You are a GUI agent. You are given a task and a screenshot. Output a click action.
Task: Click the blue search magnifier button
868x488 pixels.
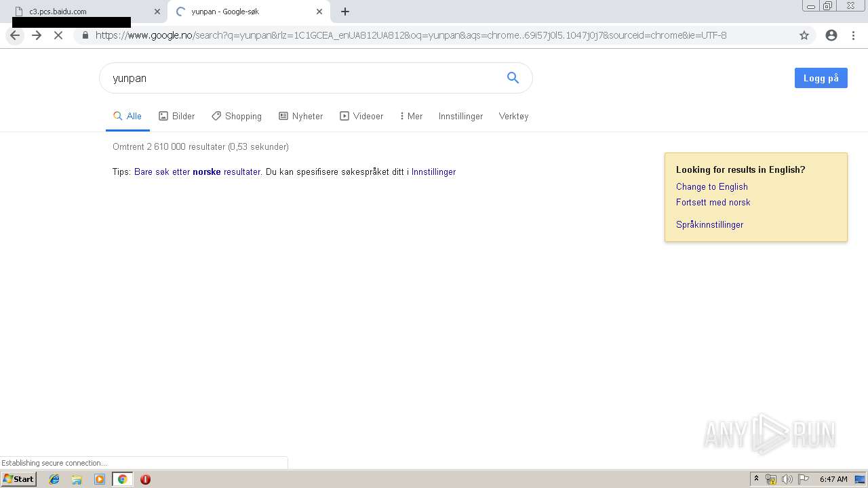[513, 78]
